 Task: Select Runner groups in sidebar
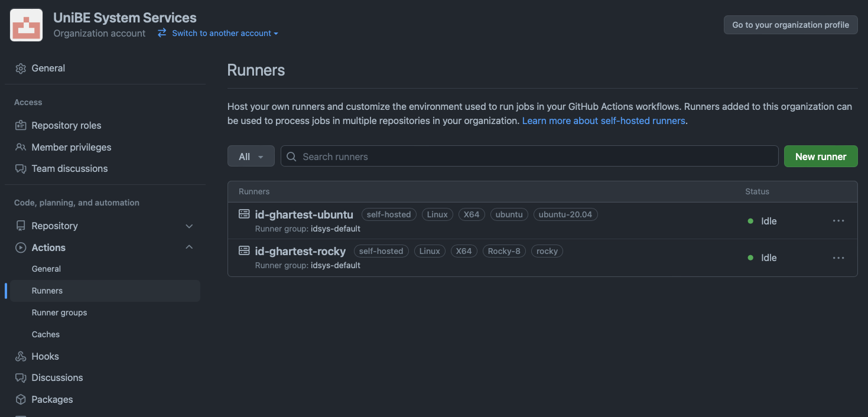pyautogui.click(x=59, y=312)
